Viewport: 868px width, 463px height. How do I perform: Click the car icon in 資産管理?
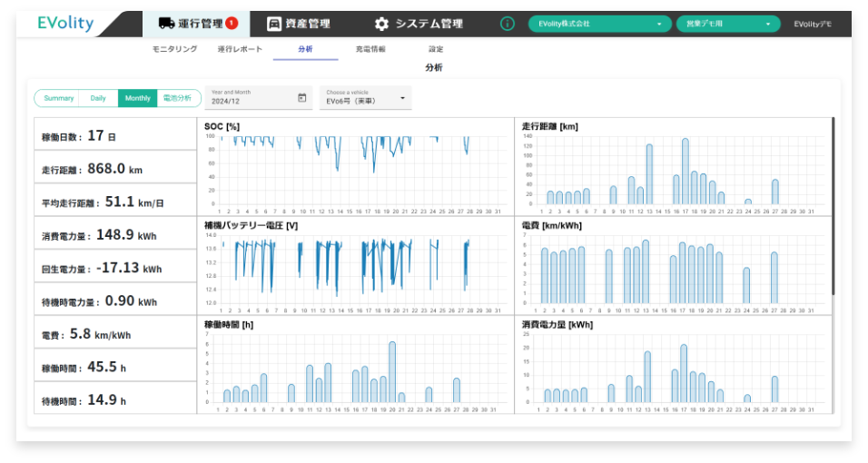(x=274, y=24)
